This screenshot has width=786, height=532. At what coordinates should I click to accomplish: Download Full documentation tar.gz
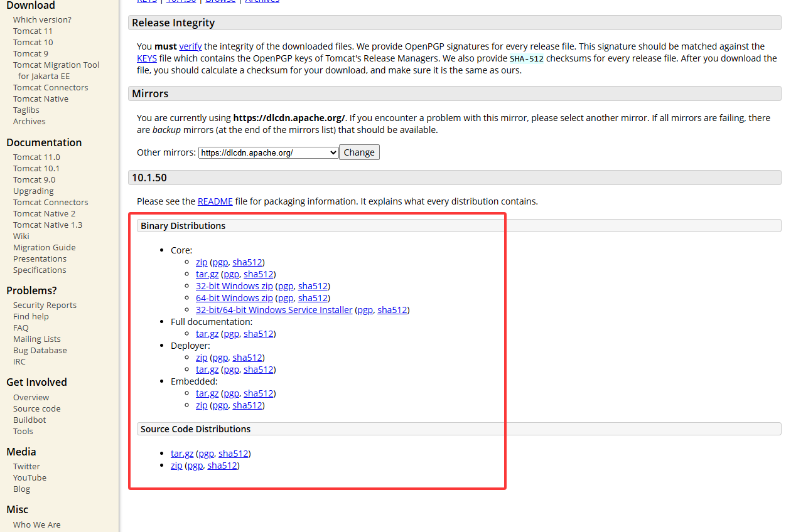coord(207,334)
